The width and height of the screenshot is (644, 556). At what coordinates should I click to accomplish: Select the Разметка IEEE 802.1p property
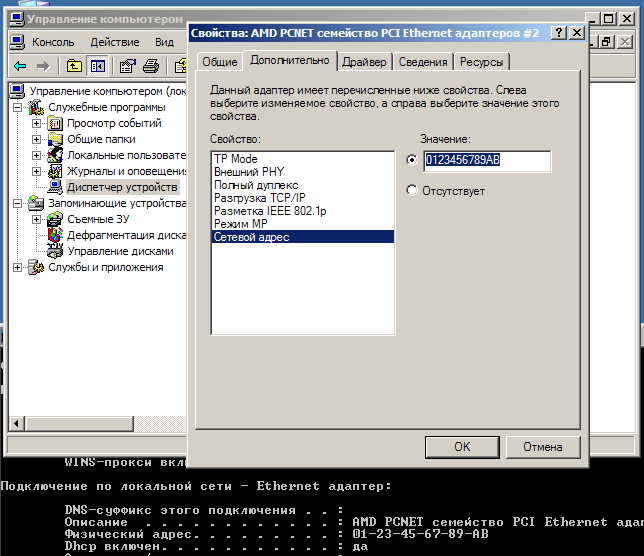(303, 211)
